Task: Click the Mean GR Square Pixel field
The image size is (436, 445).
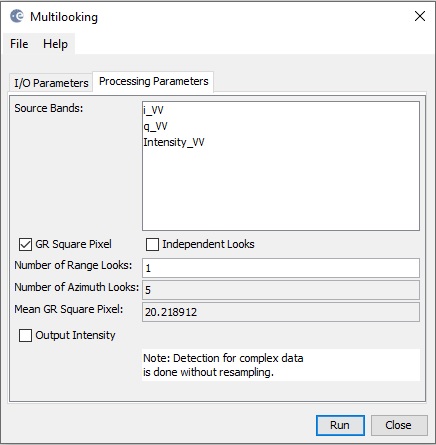Action: click(x=281, y=312)
